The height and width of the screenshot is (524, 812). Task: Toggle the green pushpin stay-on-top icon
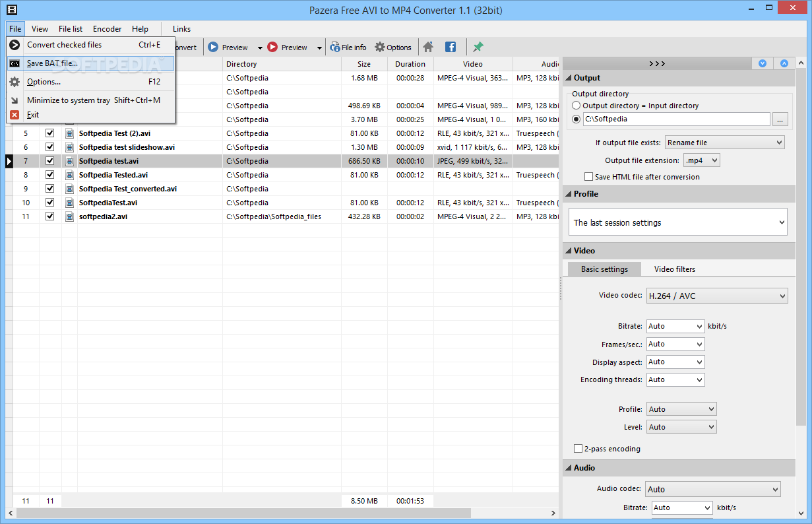click(478, 48)
